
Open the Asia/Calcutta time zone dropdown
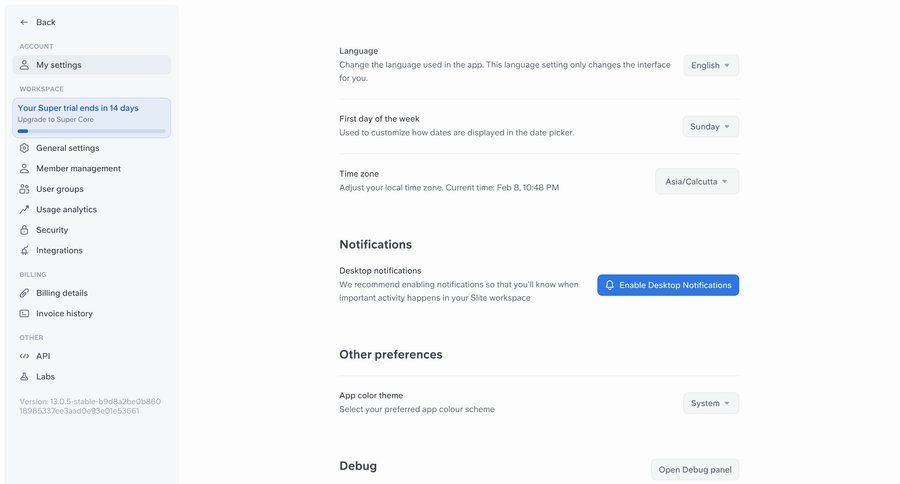point(697,182)
